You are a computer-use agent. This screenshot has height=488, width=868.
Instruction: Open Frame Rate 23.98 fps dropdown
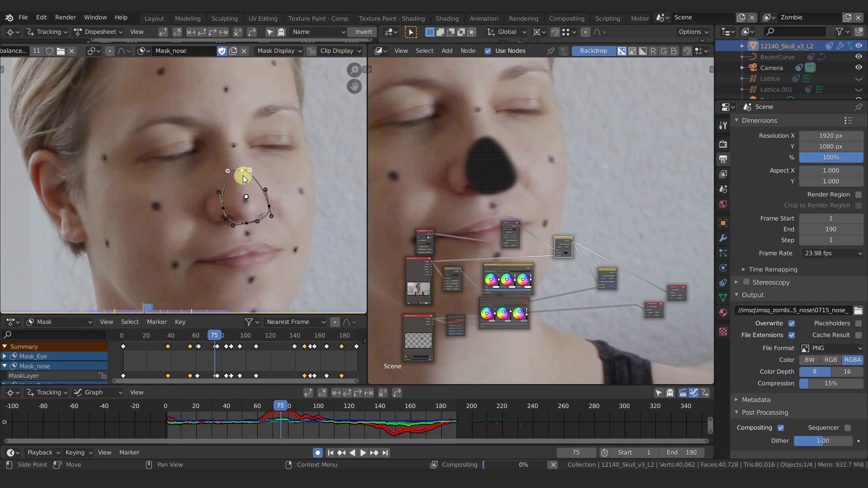tap(832, 253)
